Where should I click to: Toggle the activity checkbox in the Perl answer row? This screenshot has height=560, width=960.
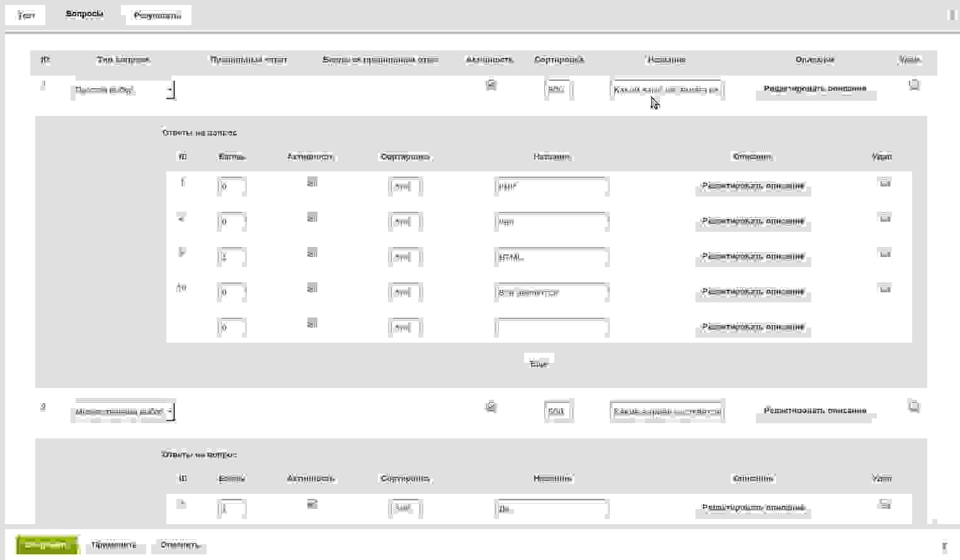coord(312,218)
